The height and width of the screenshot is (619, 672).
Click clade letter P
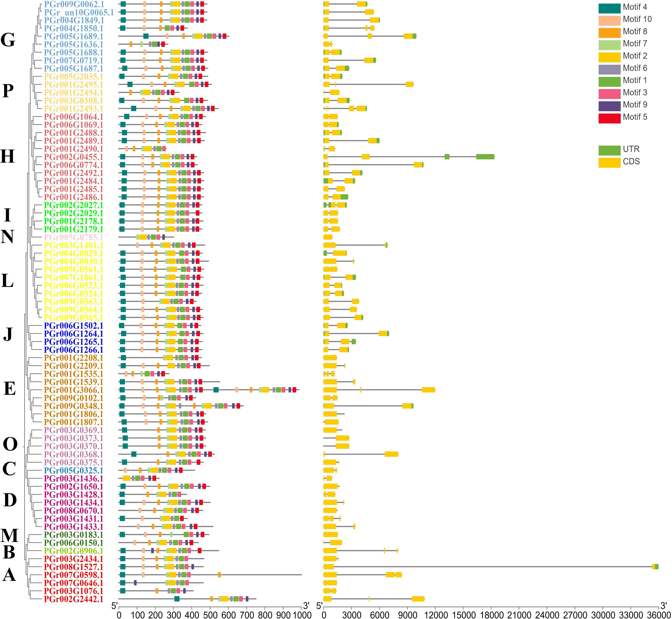(x=8, y=90)
